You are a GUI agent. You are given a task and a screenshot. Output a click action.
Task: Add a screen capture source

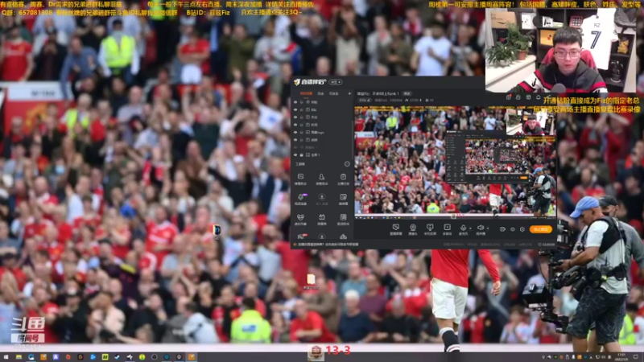point(395,229)
